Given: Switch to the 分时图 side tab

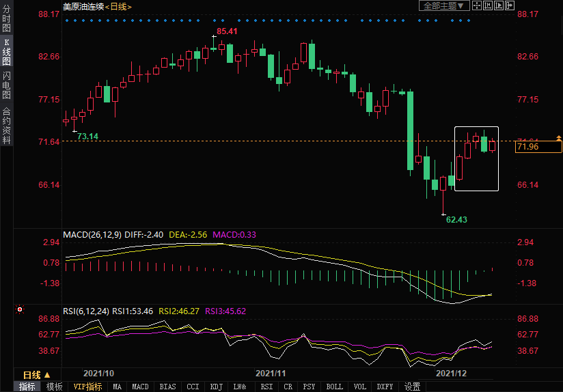Looking at the screenshot, I should coord(6,18).
